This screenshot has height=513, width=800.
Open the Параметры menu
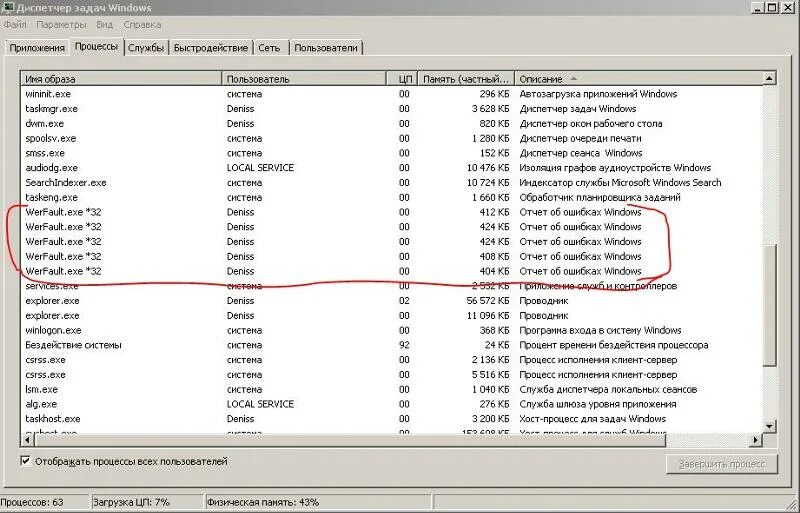pos(61,25)
